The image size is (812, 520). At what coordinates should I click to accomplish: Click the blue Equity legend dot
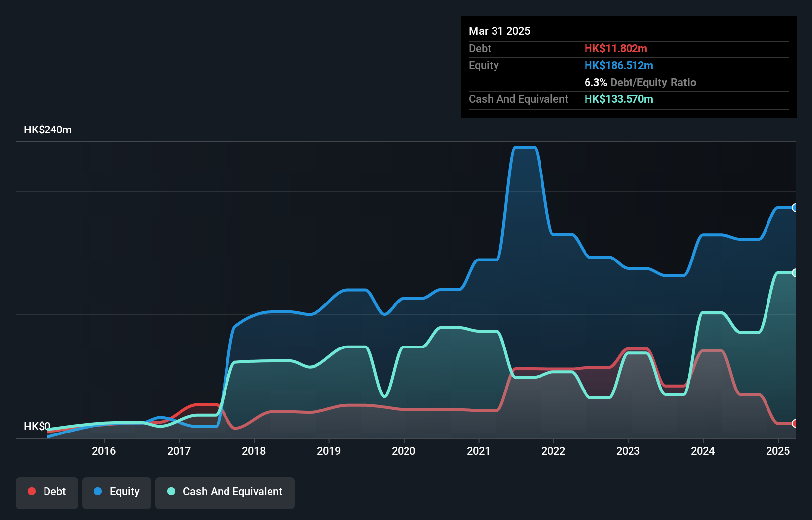[x=98, y=491]
